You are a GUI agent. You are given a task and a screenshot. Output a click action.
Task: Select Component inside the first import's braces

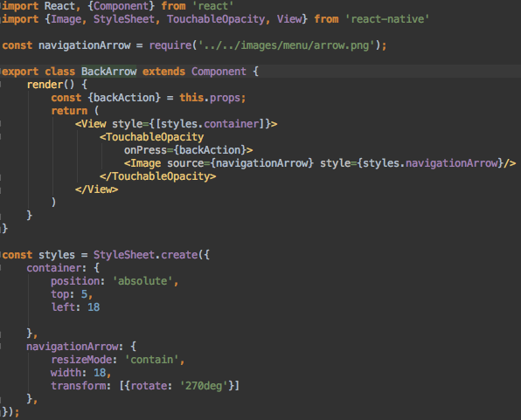122,6
